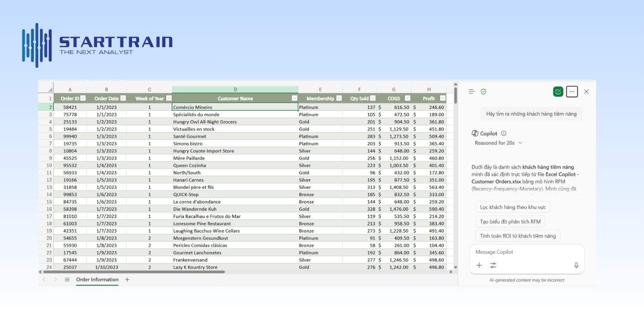Open the Copilot message settings sliders icon

pyautogui.click(x=493, y=266)
